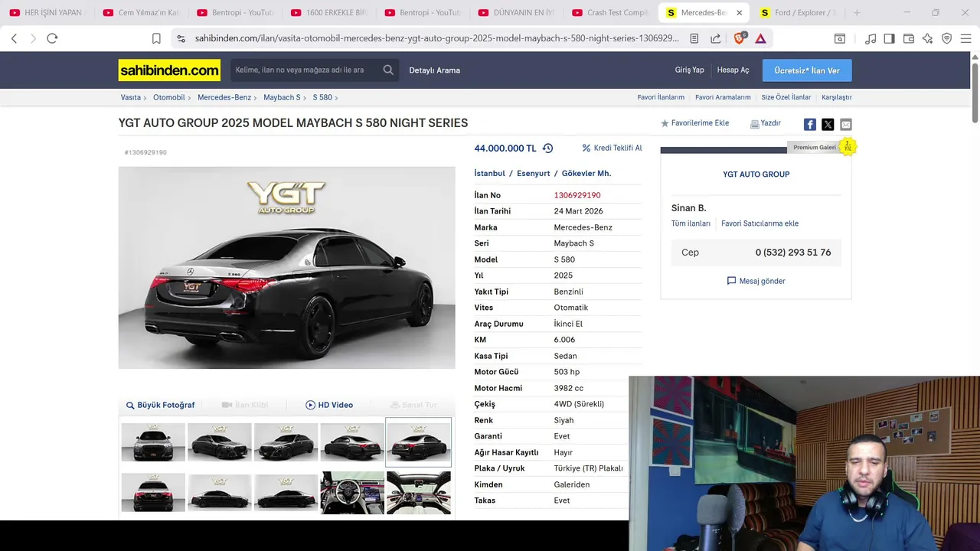Click Mesaj gönder to message seller

coord(756,281)
